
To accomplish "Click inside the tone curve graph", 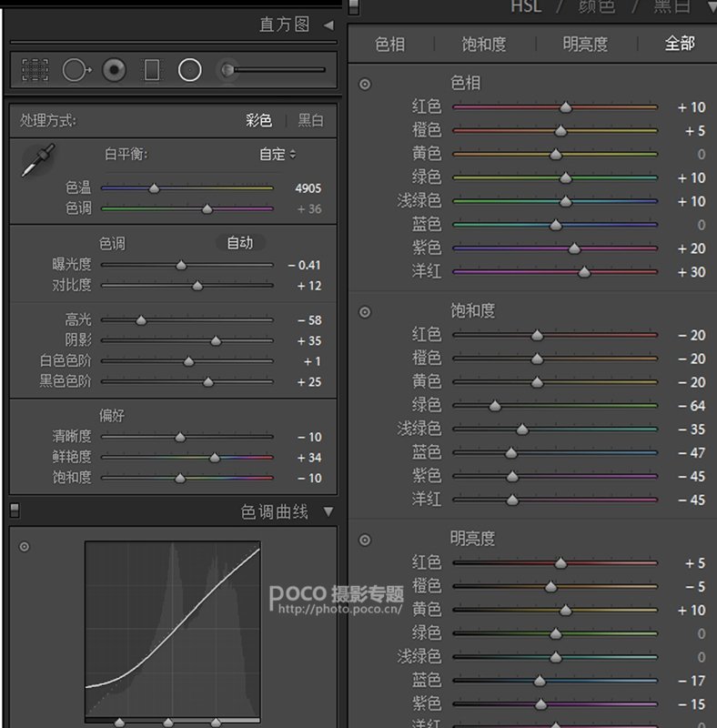I will 173,629.
